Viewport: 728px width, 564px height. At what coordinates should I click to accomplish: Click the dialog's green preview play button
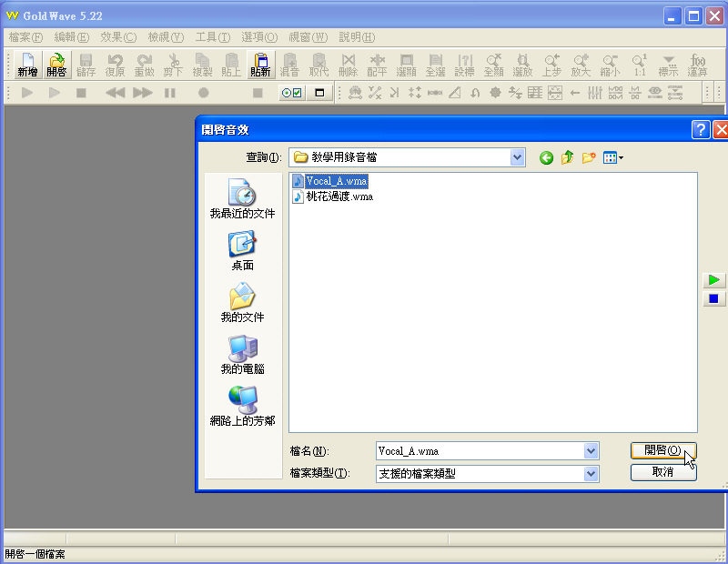(x=714, y=280)
